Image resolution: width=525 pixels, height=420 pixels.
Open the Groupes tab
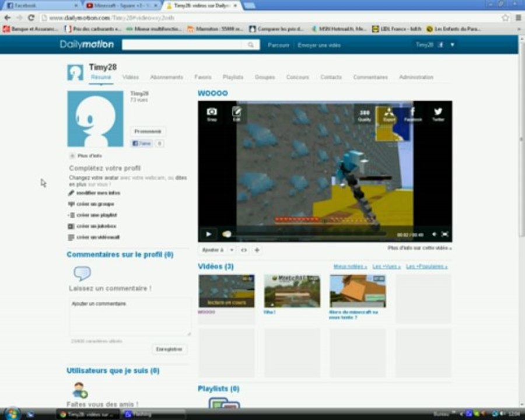(x=264, y=77)
